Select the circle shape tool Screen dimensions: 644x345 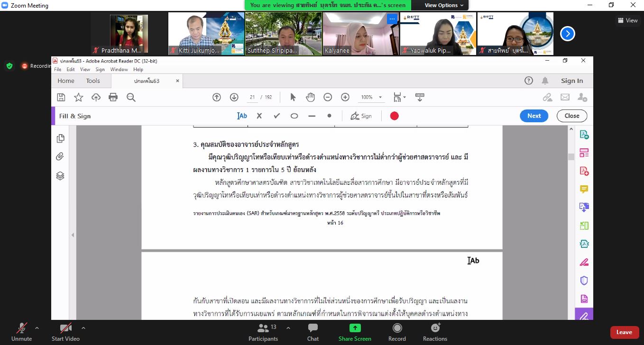click(x=294, y=116)
